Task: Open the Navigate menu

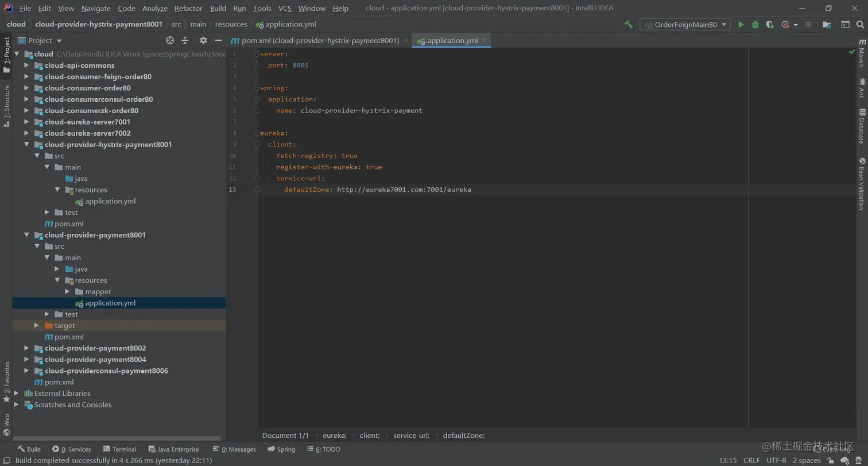Action: 96,8
